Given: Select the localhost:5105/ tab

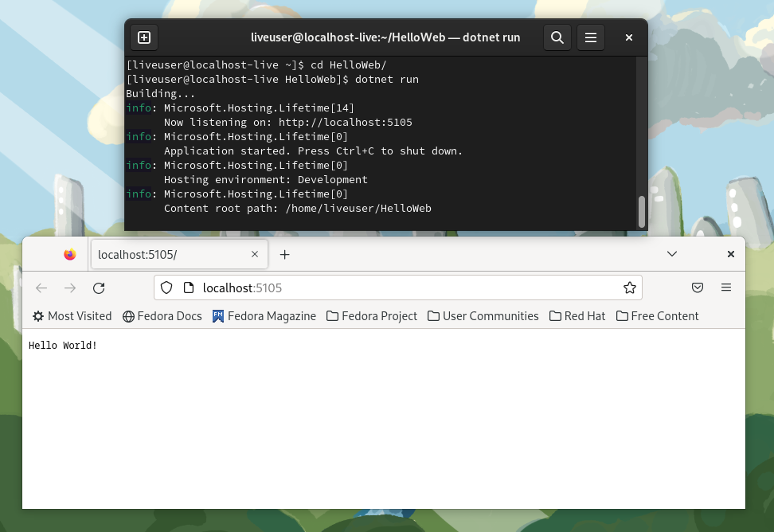Looking at the screenshot, I should click(167, 254).
